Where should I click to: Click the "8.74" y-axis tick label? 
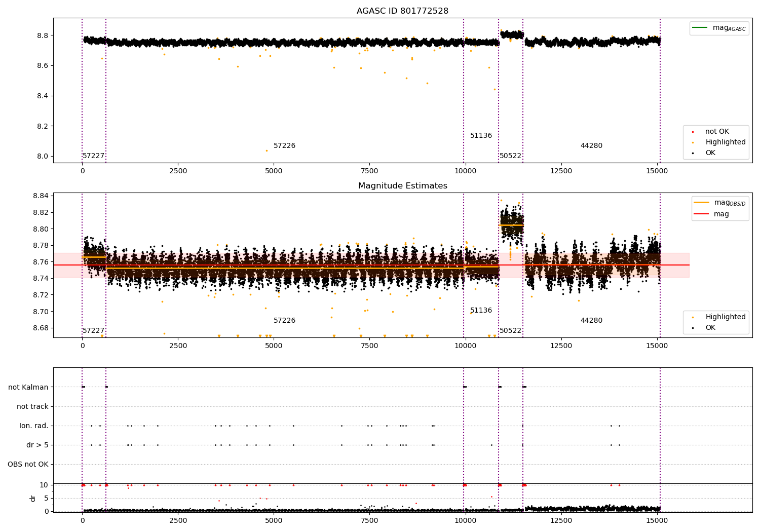pos(41,279)
